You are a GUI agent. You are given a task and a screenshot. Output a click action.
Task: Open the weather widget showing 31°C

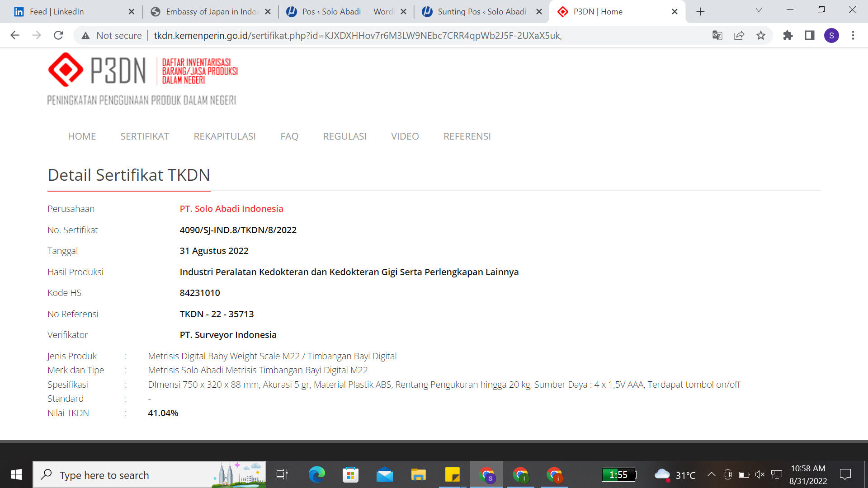pos(675,474)
